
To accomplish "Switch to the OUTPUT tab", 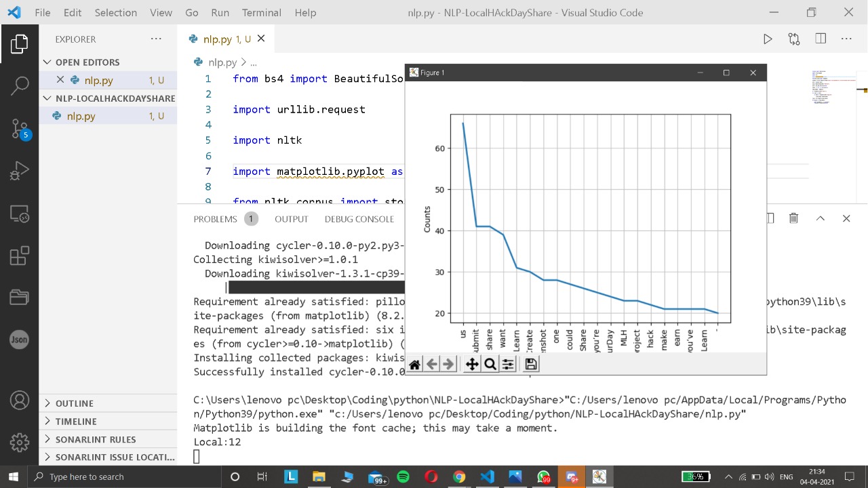I will (291, 218).
